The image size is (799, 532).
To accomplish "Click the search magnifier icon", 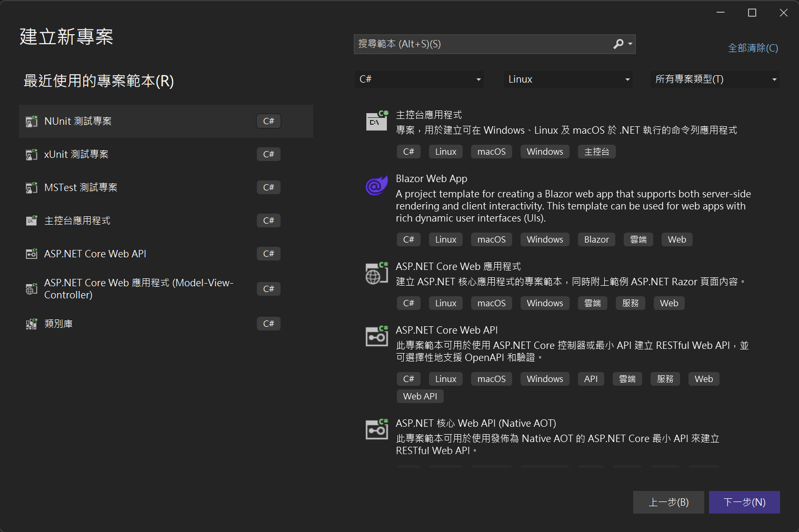I will [x=618, y=44].
